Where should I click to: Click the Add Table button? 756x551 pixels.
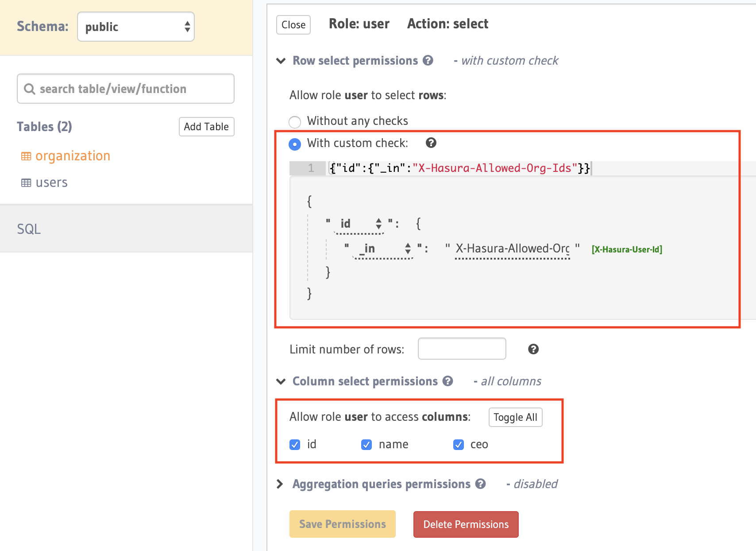[x=206, y=127]
